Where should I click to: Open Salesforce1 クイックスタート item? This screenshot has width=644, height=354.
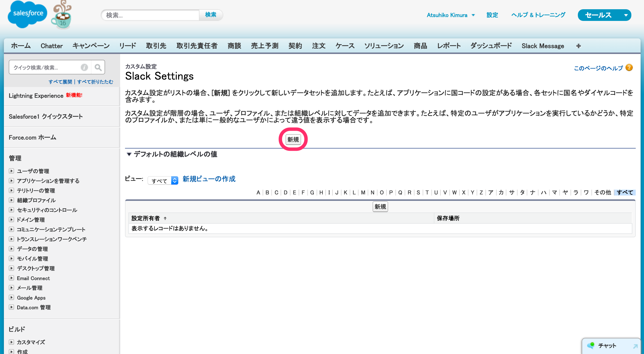[46, 116]
